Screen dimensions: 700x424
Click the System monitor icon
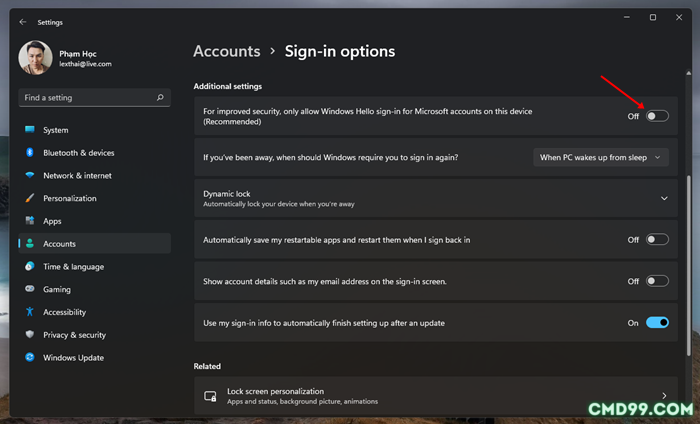point(30,129)
